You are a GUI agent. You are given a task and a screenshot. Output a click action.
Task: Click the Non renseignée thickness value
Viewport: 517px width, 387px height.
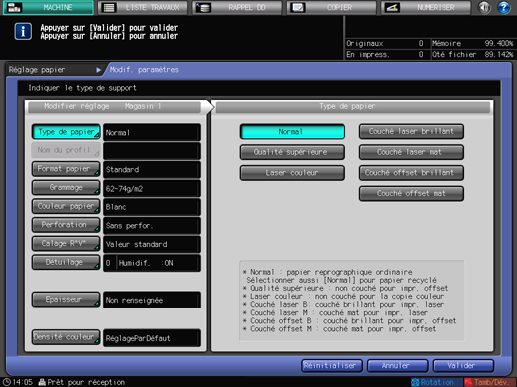152,300
